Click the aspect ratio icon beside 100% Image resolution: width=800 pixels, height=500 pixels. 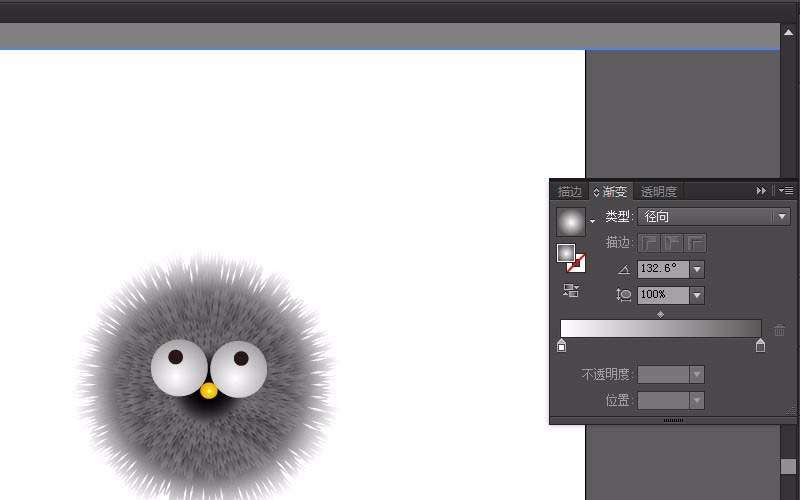(624, 295)
